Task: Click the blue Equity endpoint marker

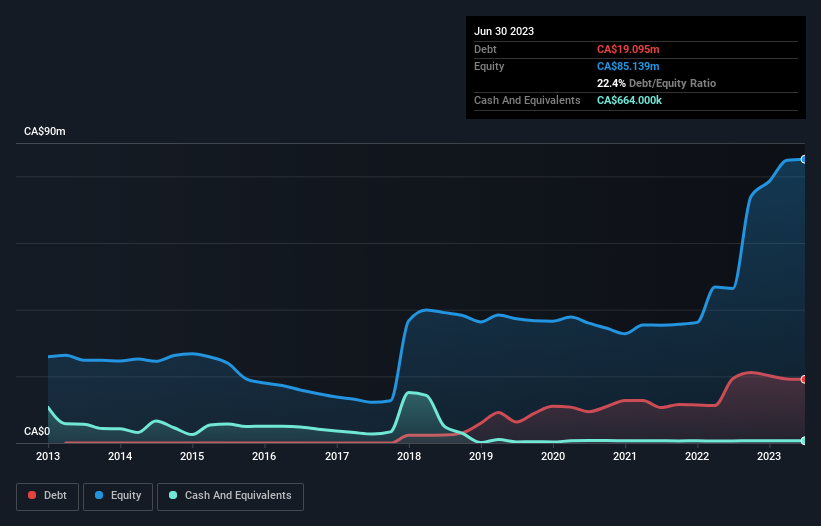Action: click(x=804, y=160)
